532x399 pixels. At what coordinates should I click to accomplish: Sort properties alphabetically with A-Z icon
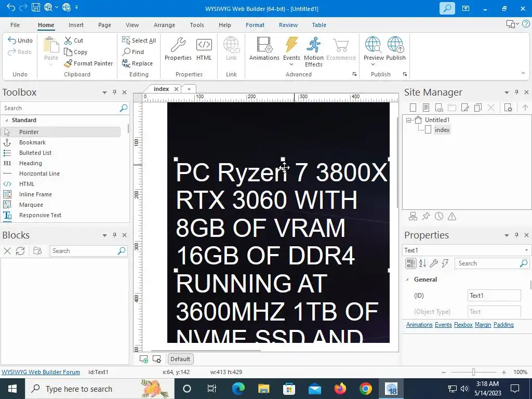tap(422, 263)
